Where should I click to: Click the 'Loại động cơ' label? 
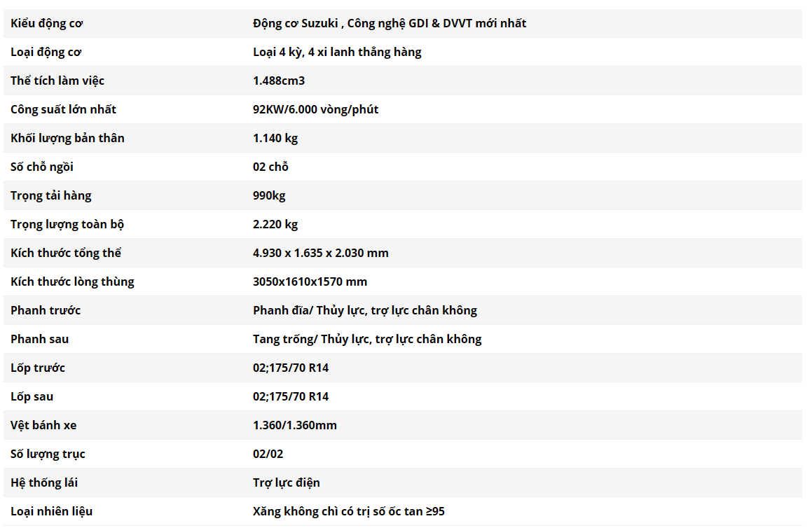coord(46,52)
